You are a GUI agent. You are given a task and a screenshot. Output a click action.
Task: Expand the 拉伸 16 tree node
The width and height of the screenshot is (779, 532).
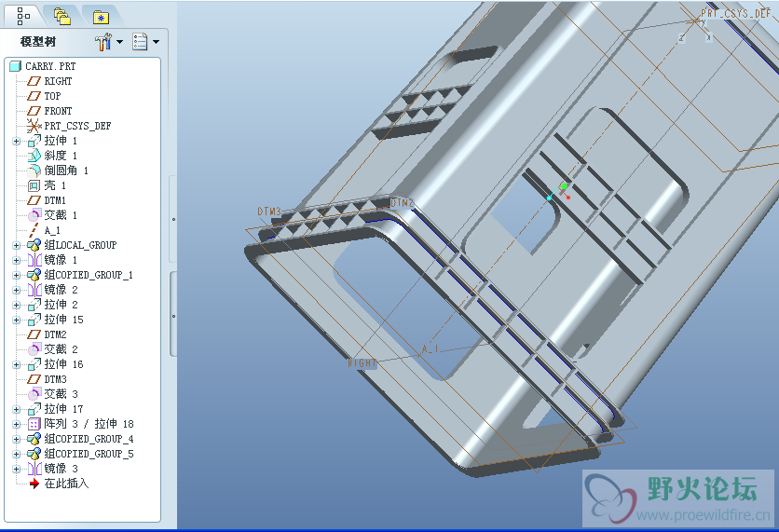[17, 364]
